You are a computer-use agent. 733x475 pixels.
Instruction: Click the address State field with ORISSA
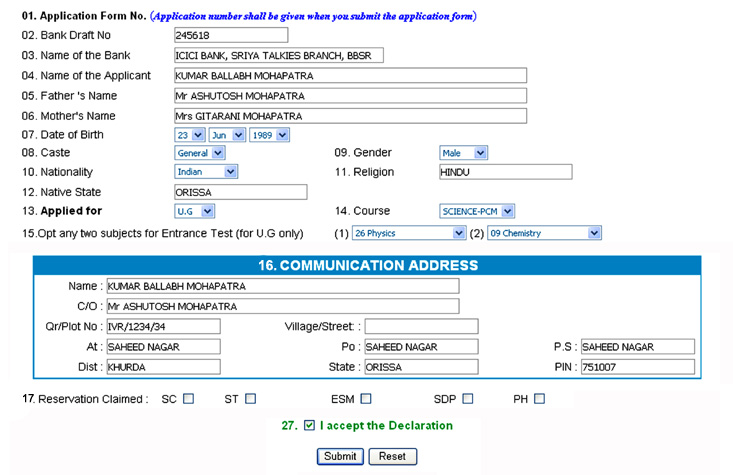coord(421,367)
